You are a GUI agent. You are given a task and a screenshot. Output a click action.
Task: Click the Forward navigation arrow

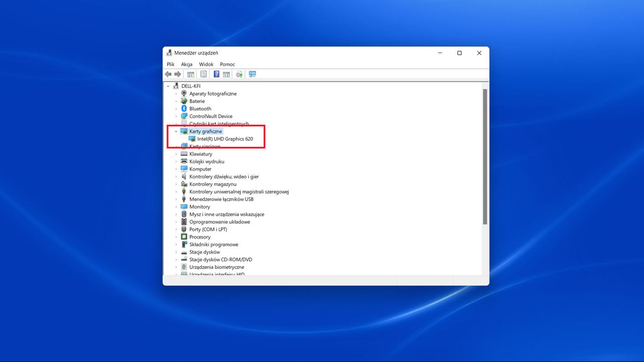click(178, 74)
